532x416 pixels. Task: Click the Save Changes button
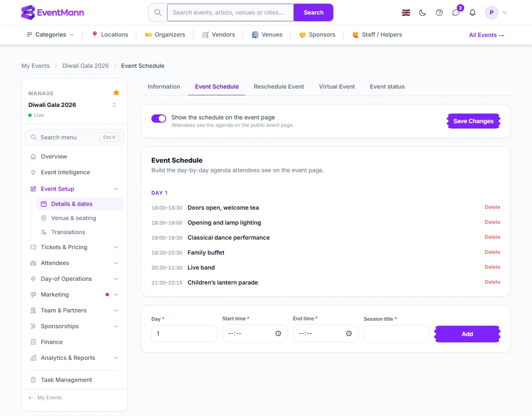[x=473, y=121]
